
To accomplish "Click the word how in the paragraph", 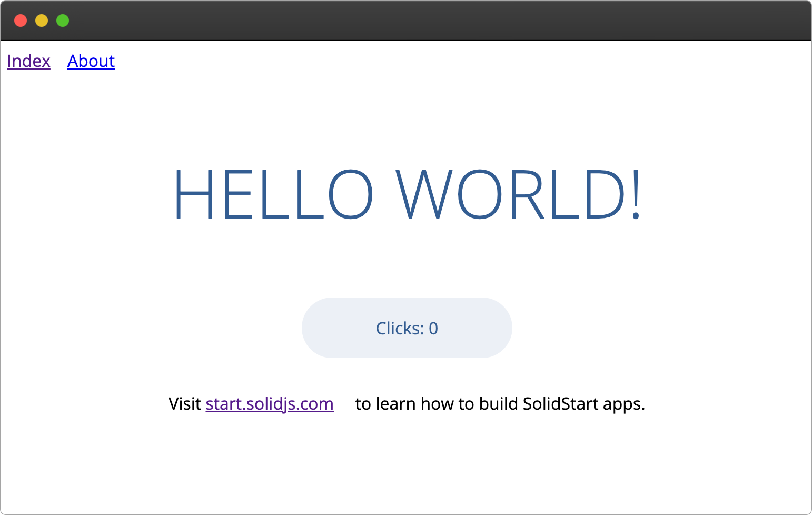I will point(437,404).
